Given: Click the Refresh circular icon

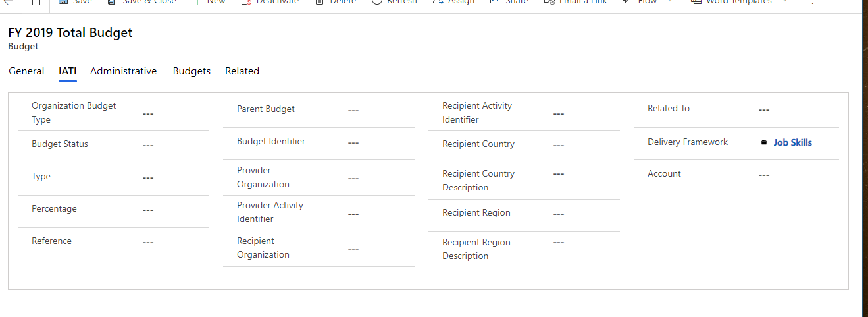Looking at the screenshot, I should click(x=376, y=2).
